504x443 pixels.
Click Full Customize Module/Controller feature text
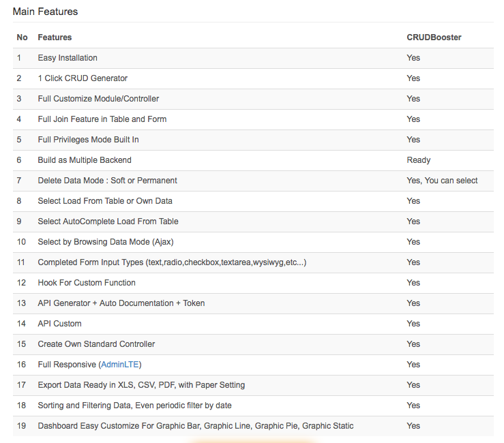click(x=98, y=99)
